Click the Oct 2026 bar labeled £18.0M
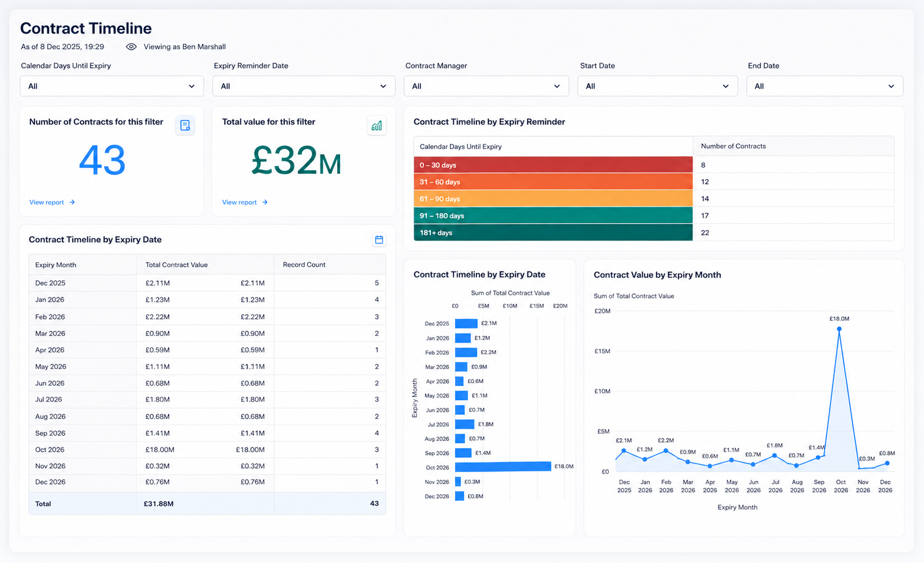 click(x=503, y=467)
